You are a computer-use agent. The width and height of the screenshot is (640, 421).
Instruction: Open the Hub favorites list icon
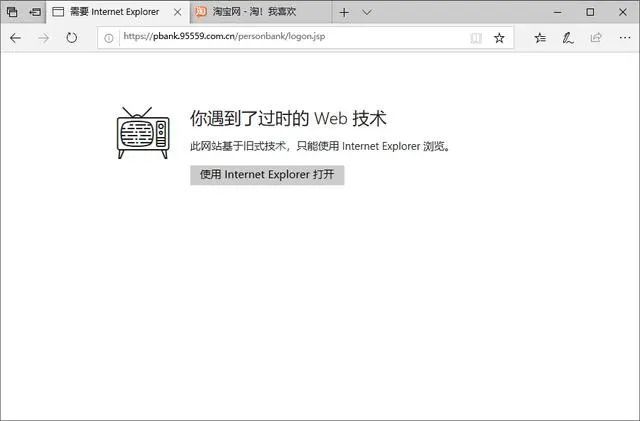pos(540,38)
